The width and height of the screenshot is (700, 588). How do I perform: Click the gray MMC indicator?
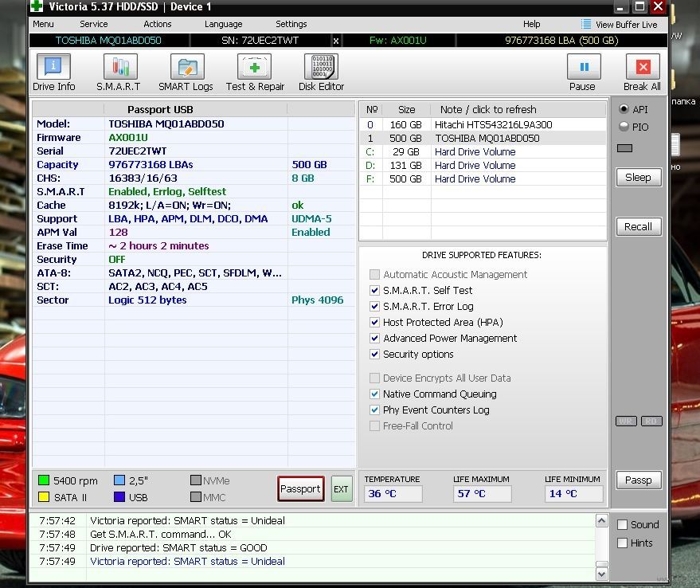[x=196, y=497]
